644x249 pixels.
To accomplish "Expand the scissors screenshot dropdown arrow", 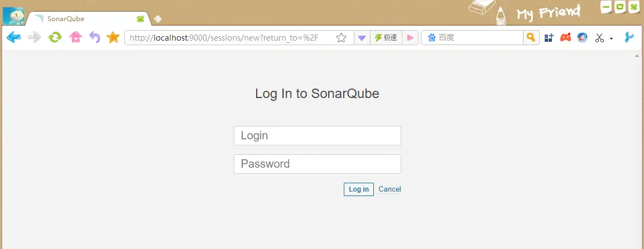I will 611,38.
